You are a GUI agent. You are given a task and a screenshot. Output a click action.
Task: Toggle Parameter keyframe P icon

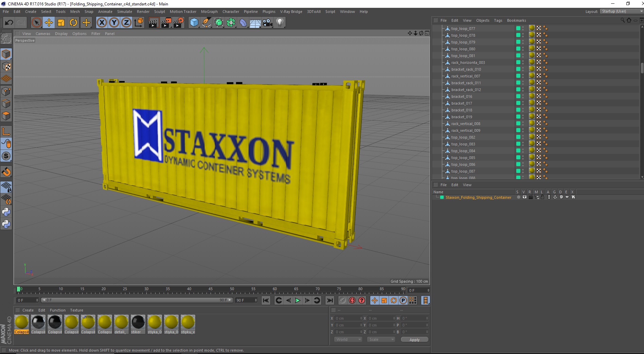(x=403, y=300)
